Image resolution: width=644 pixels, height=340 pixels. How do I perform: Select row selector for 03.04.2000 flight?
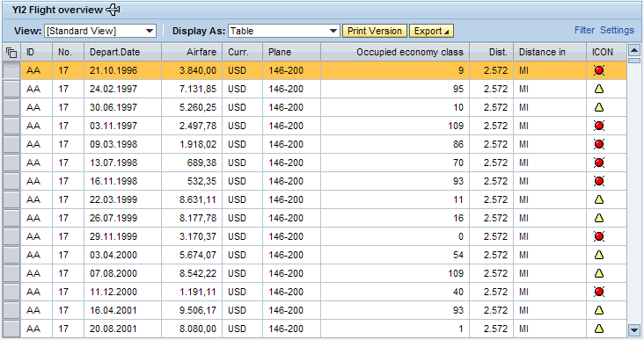[x=11, y=255]
